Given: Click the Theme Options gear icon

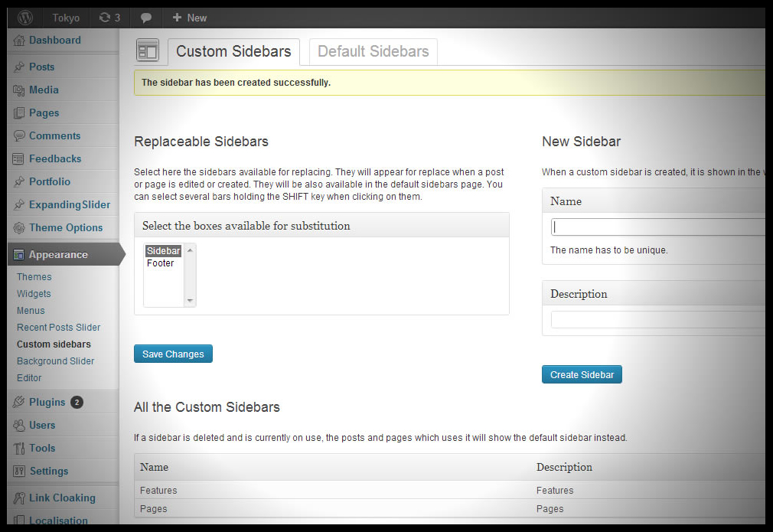Looking at the screenshot, I should [x=19, y=228].
